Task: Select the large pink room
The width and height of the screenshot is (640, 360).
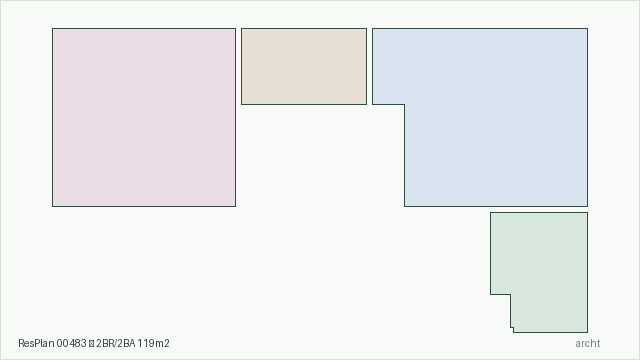Action: click(x=144, y=118)
